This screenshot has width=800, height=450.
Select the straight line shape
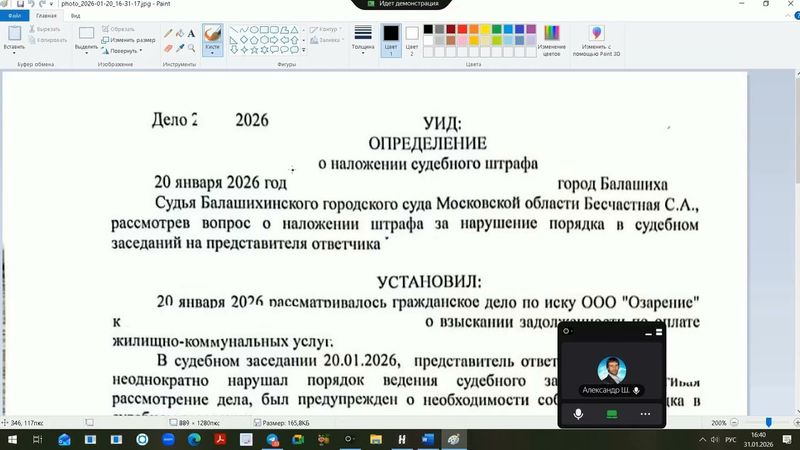[x=234, y=30]
